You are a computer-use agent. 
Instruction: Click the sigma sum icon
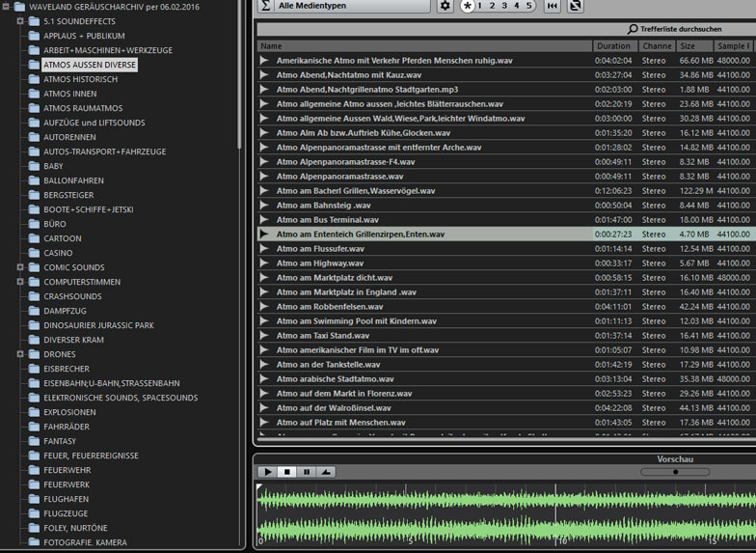265,6
